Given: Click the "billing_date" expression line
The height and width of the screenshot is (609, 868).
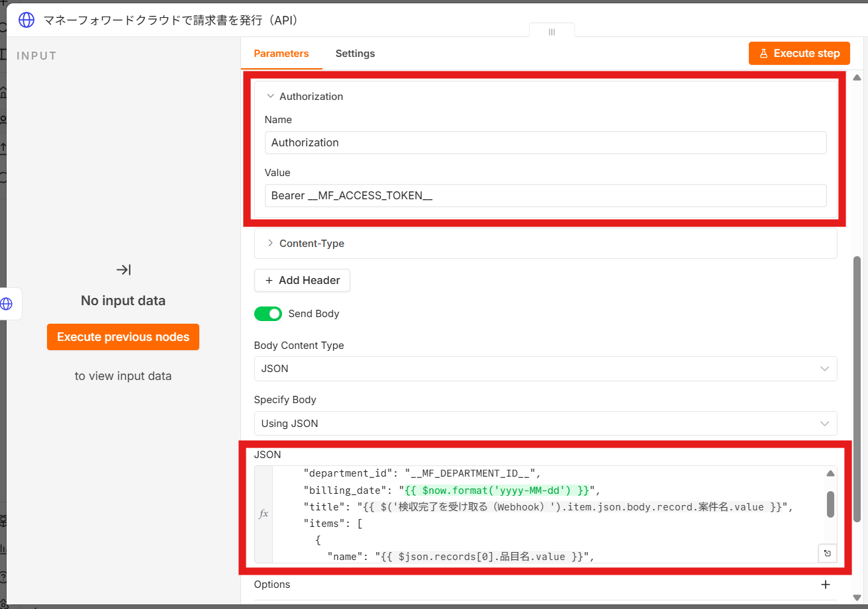Looking at the screenshot, I should click(x=452, y=491).
